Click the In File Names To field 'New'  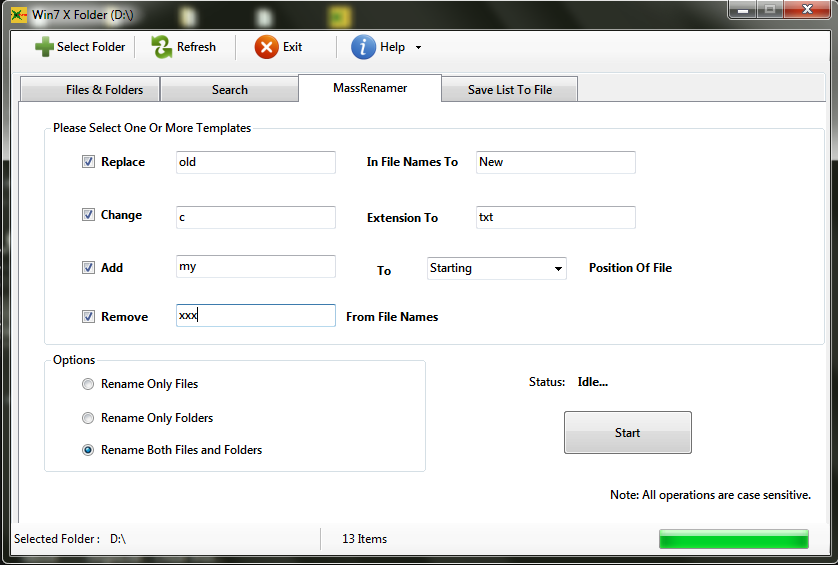coord(555,162)
